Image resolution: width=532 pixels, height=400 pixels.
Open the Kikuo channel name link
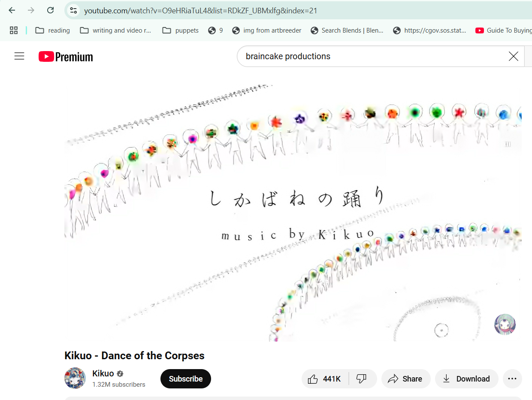103,373
